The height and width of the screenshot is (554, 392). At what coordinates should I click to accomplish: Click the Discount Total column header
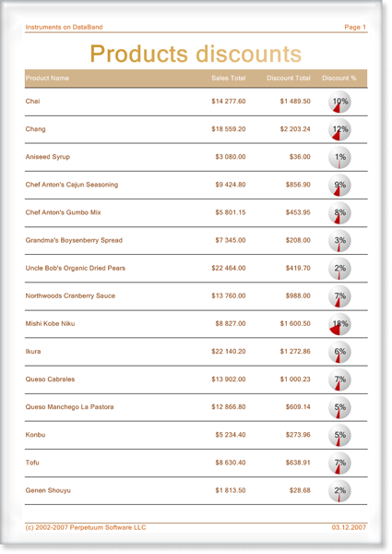point(289,78)
